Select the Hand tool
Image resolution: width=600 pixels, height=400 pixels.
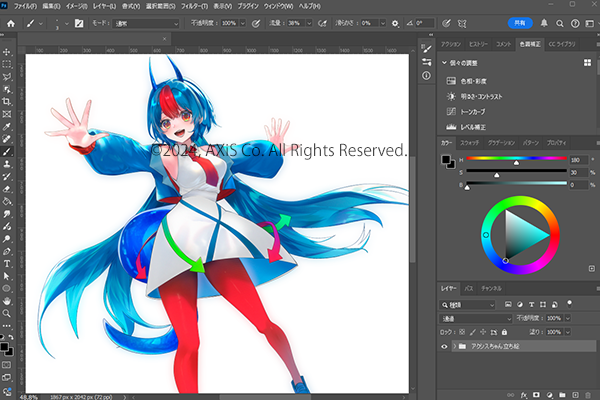coord(7,301)
